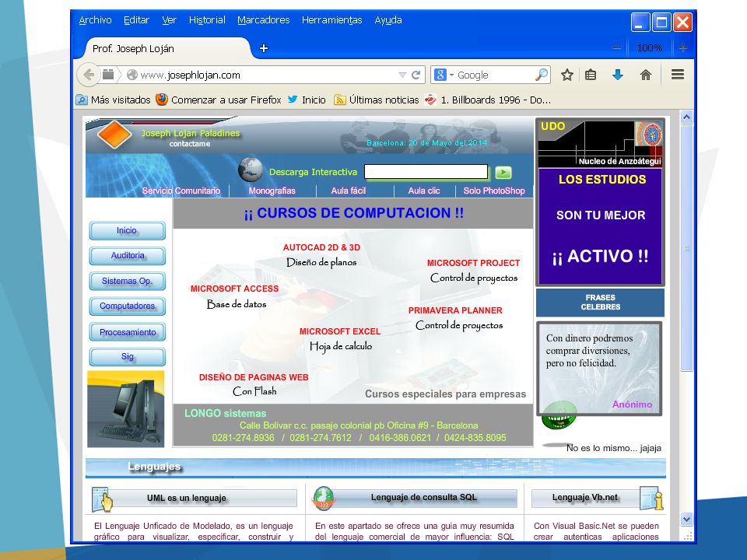Click the vertical scrollbar thumb
Image resolution: width=747 pixels, height=560 pixels.
point(686,247)
